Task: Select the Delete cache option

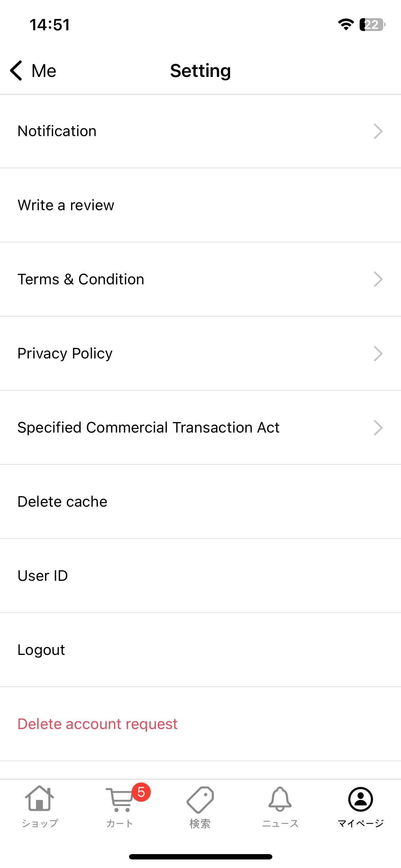Action: click(200, 502)
